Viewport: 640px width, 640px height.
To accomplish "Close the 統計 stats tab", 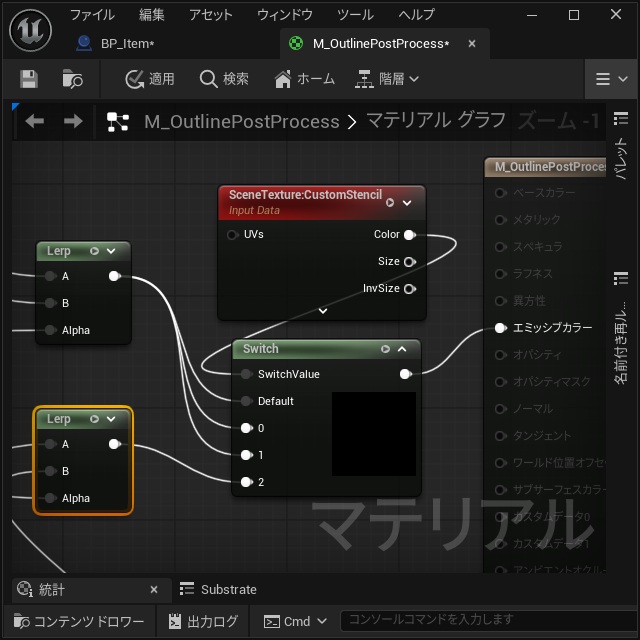I will [x=154, y=589].
